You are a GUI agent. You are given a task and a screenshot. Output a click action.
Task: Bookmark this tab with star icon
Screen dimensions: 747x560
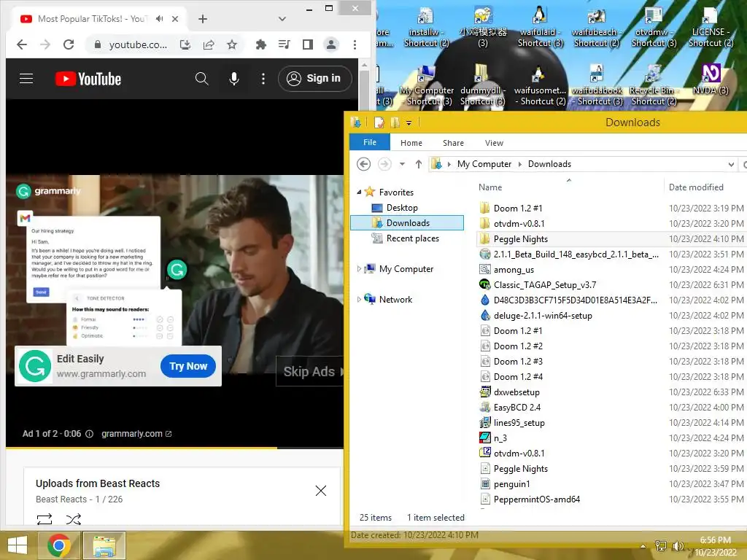pos(232,44)
